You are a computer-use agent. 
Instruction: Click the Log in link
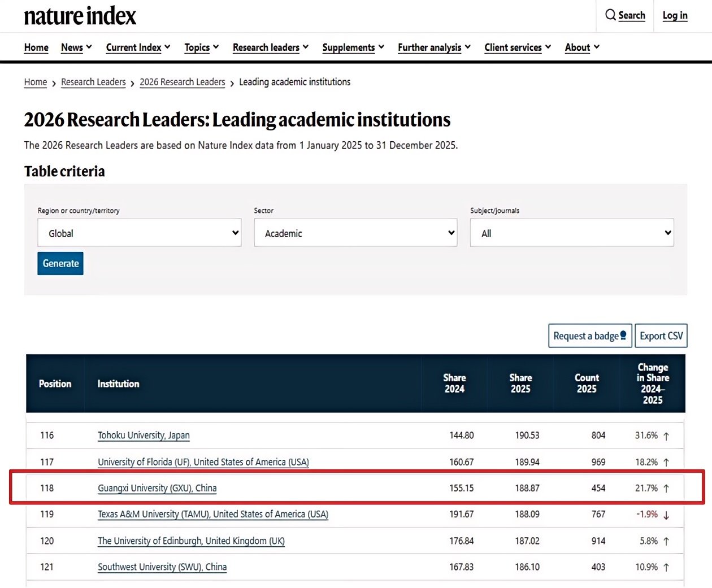click(x=675, y=15)
